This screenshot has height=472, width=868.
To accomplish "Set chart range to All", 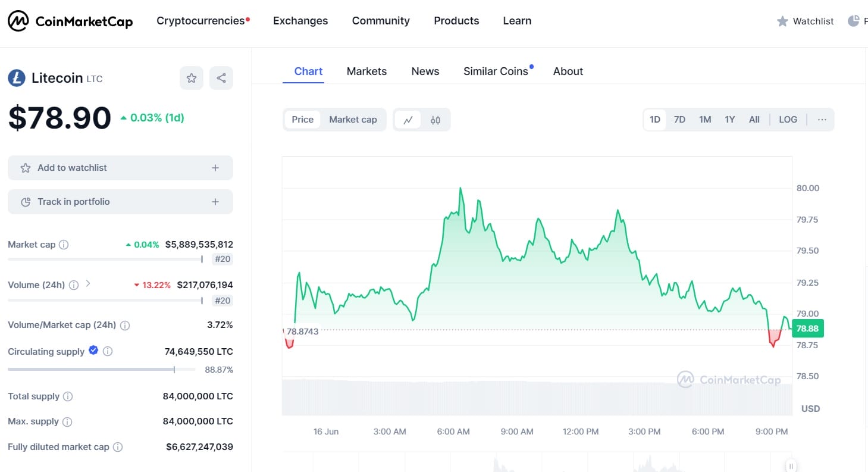I will point(754,120).
